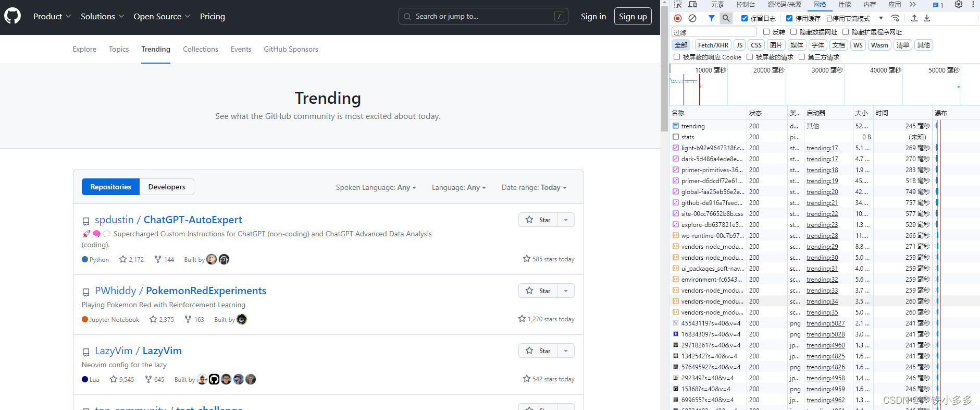
Task: Expand the Star dropdown arrow for ChatGPT-AutoExpert
Action: point(566,220)
